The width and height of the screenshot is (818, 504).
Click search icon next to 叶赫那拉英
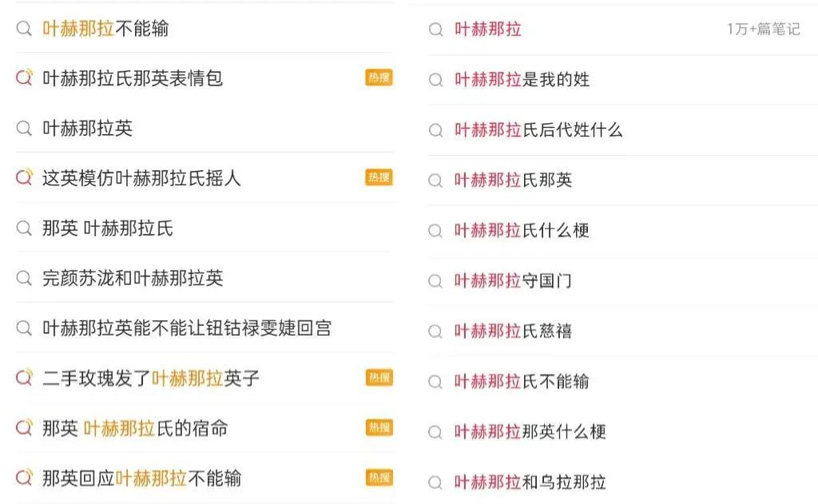click(24, 129)
